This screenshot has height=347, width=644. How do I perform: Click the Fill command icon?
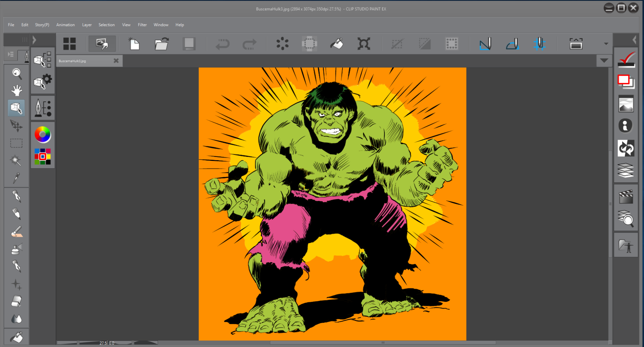click(337, 44)
